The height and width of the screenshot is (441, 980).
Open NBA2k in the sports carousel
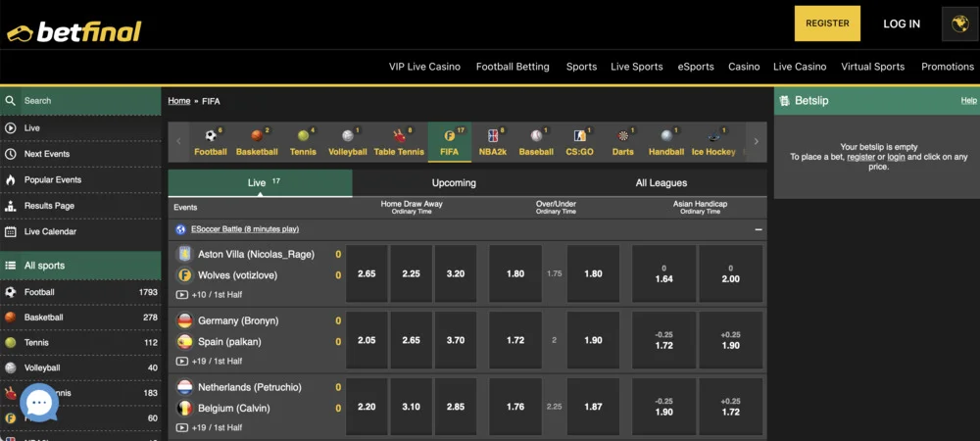coord(493,142)
